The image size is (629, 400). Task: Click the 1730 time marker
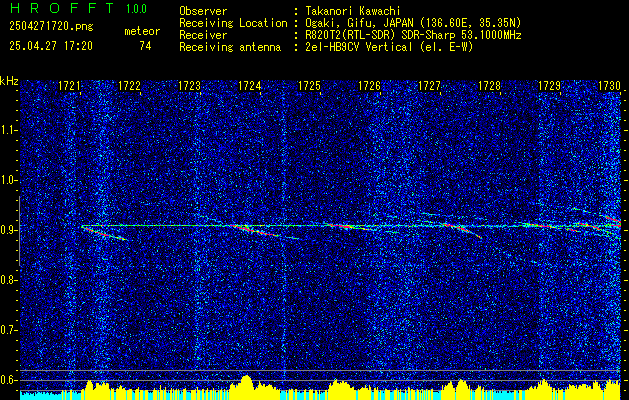coord(609,86)
